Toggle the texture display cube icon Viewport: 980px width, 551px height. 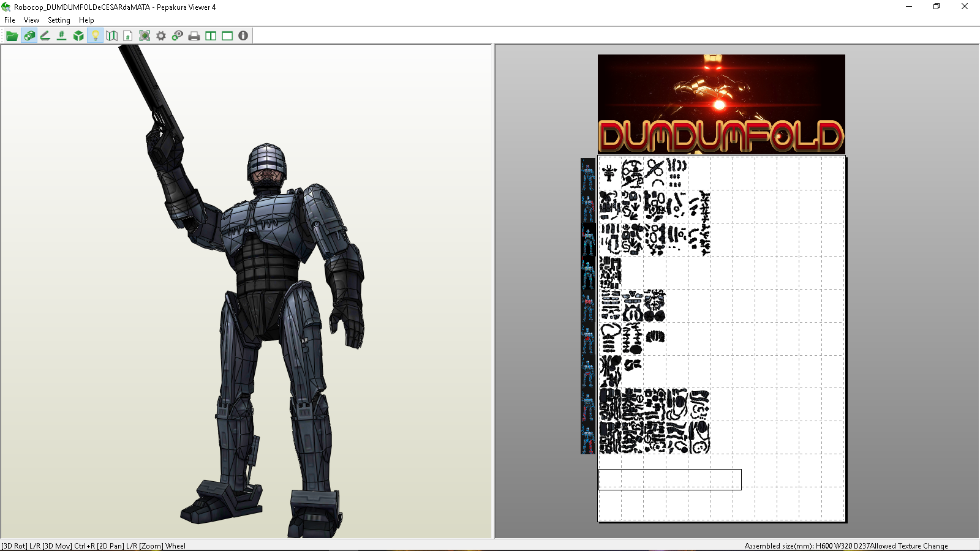(x=29, y=36)
